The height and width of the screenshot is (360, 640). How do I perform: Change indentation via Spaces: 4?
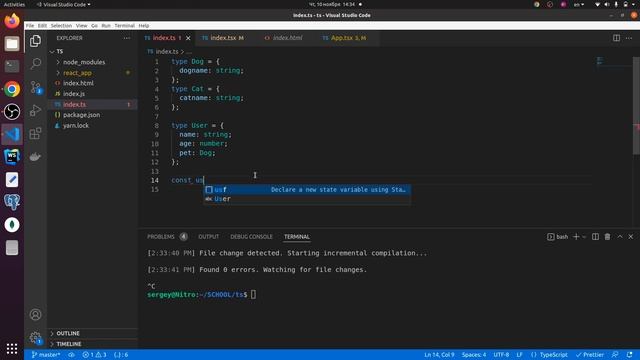coord(474,355)
